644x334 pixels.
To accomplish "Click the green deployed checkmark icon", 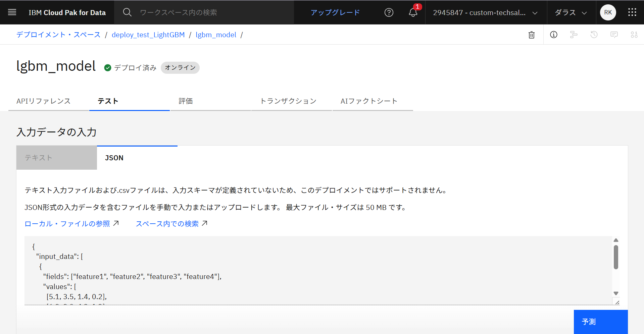I will point(107,68).
